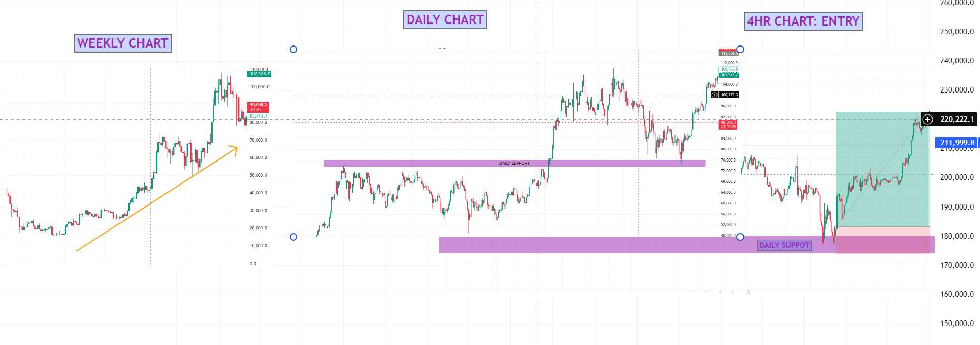This screenshot has height=345, width=980.
Task: Click plus icon beside 100,275.3 price label
Action: click(714, 95)
